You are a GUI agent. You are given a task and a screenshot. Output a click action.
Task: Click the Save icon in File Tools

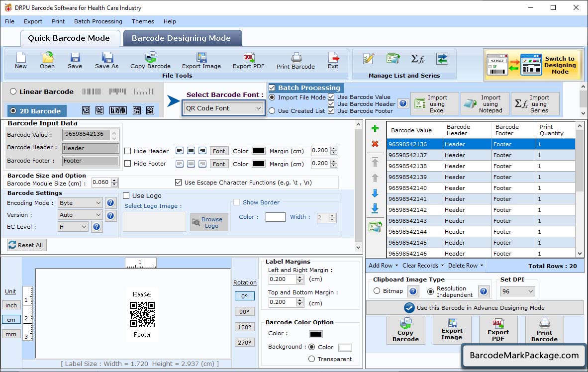[x=75, y=61]
